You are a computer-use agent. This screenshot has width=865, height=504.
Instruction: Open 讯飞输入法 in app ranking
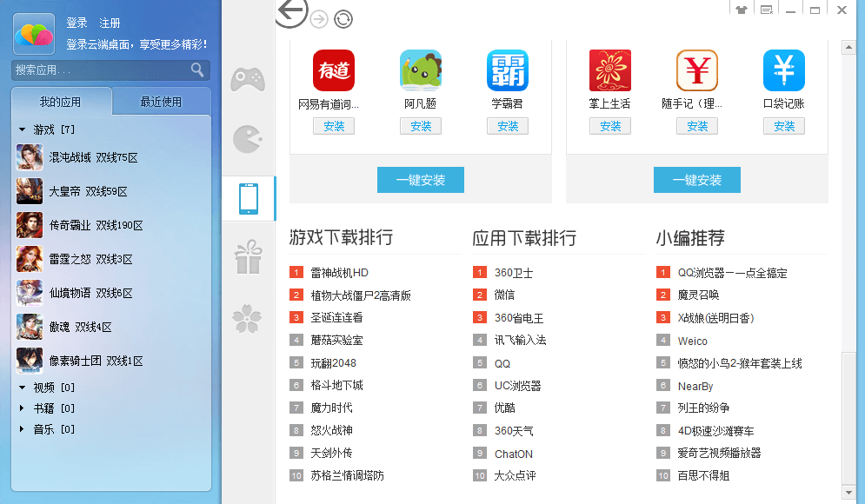pos(520,341)
